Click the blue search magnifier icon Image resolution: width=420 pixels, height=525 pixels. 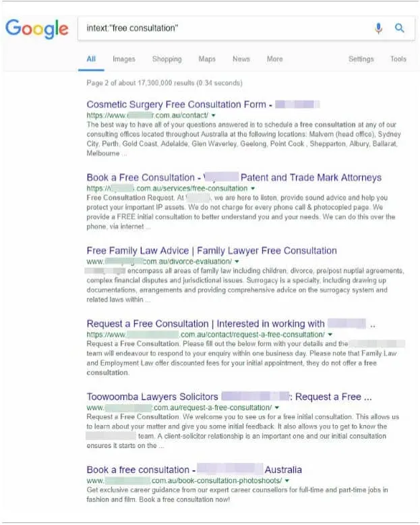400,28
